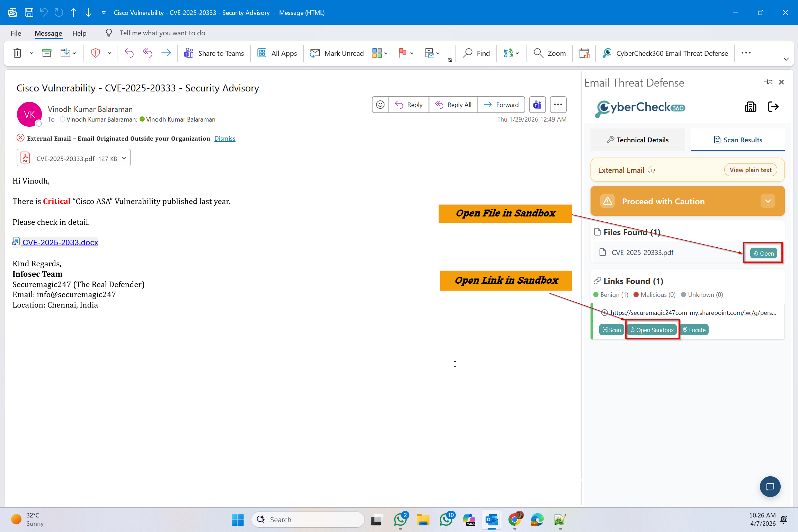Go to next item with down arrow
798x532 pixels.
click(x=88, y=12)
